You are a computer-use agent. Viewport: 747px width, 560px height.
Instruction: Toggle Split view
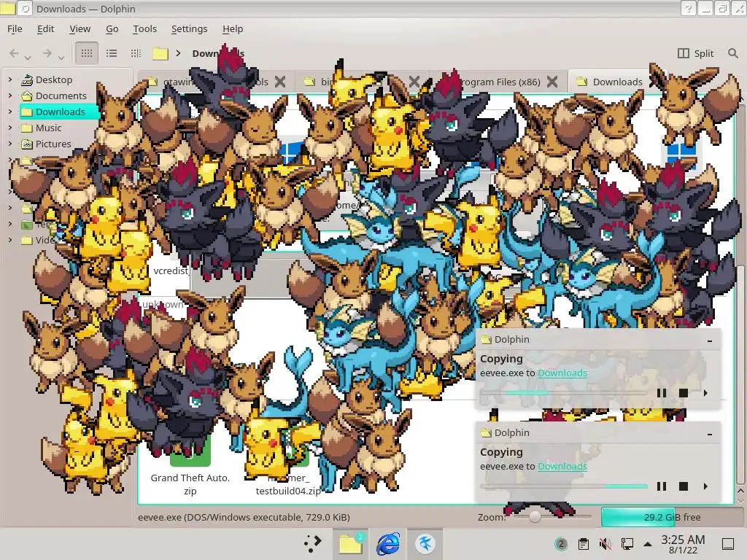point(695,53)
